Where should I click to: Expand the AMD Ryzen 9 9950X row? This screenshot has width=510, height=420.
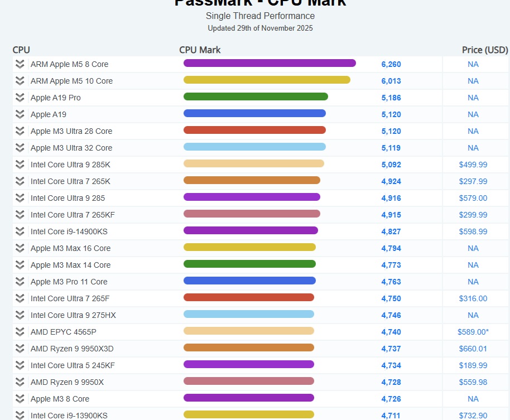click(x=20, y=382)
